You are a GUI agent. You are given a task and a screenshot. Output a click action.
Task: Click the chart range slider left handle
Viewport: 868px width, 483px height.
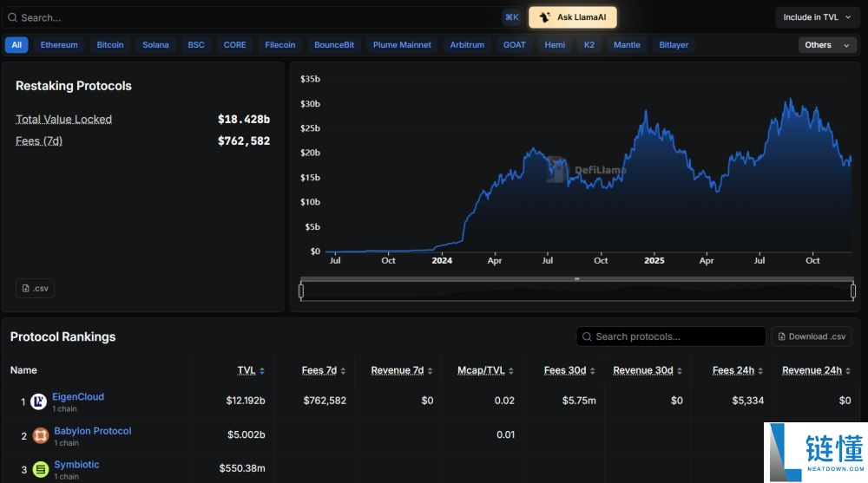coord(301,291)
